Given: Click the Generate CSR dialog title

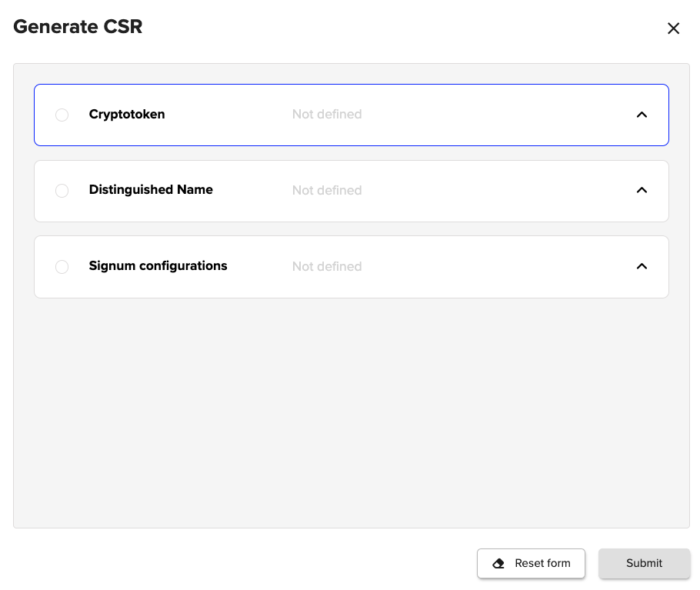Looking at the screenshot, I should point(78,27).
